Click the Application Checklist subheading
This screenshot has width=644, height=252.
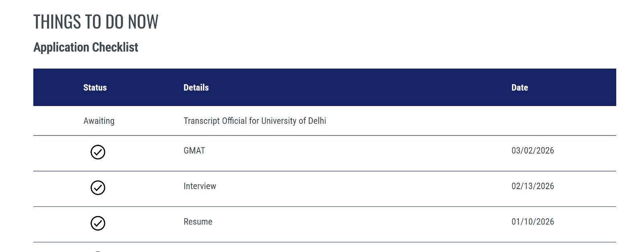(86, 47)
